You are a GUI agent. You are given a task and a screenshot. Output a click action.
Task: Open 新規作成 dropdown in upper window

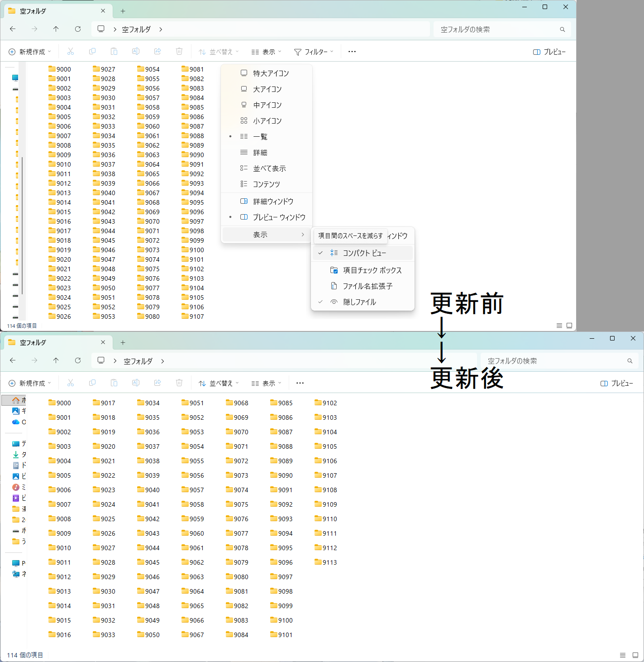click(30, 52)
